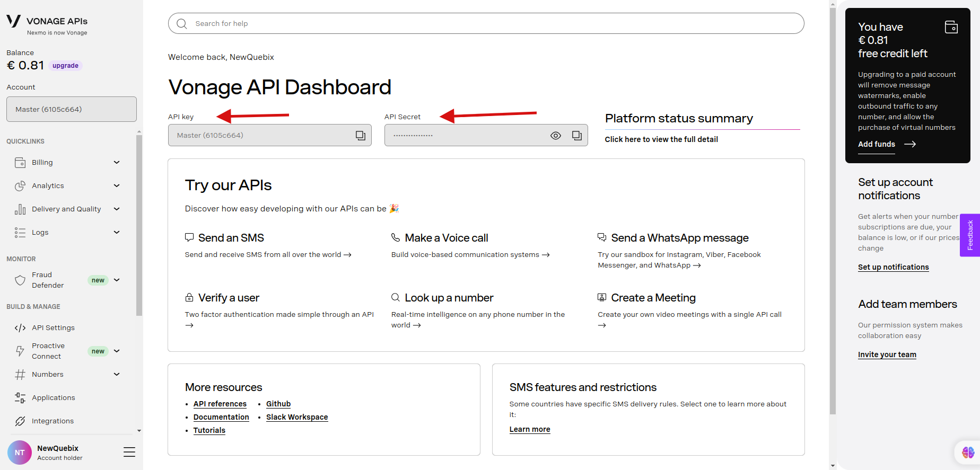Viewport: 980px width, 470px height.
Task: Click the Fraud Defender shield icon
Action: coord(20,280)
